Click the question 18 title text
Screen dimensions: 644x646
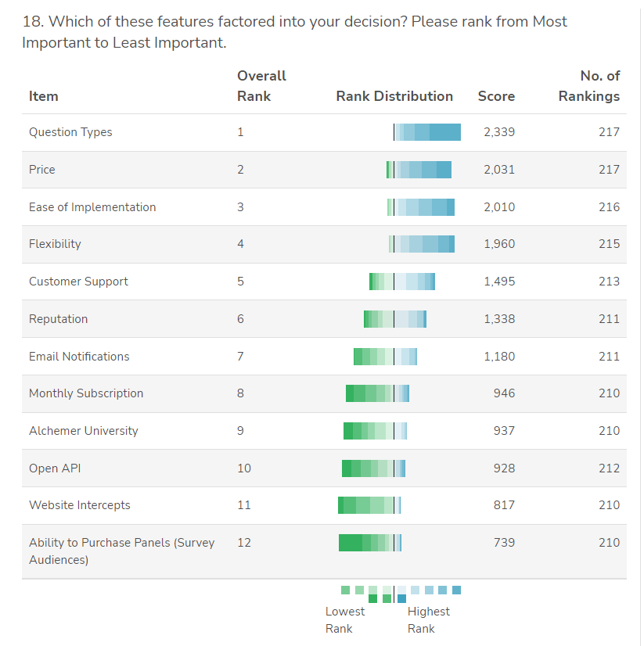294,32
